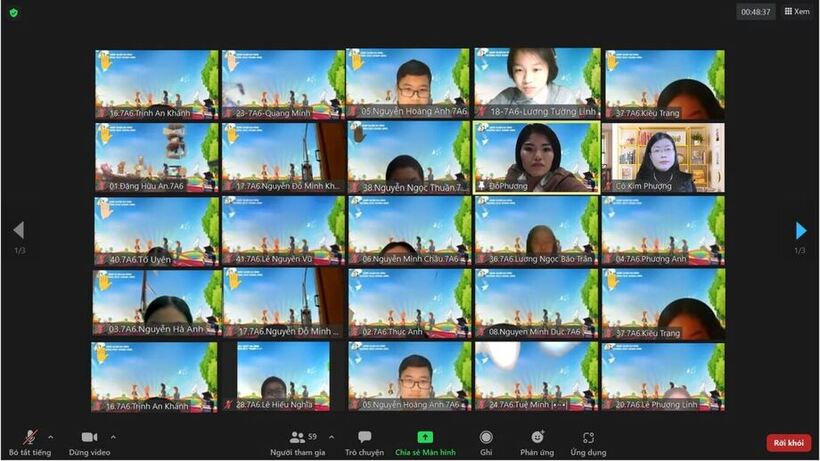Open chat via Trò chuyện icon
Viewport: 820px width, 461px height.
coord(364,438)
